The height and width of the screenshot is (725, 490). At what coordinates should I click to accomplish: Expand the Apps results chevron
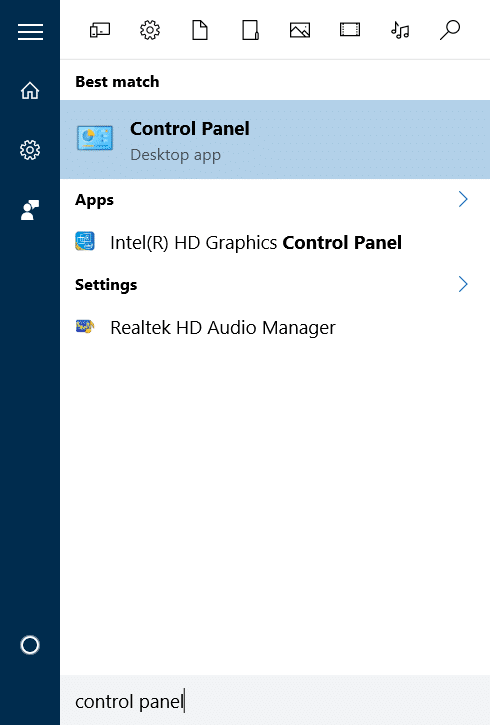tap(463, 199)
